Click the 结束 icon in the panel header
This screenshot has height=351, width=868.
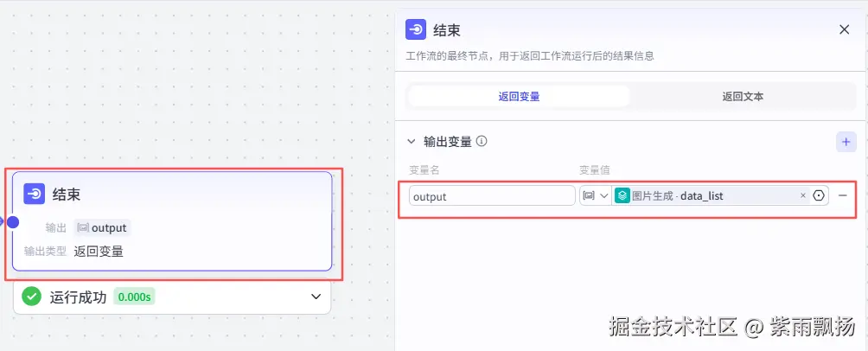(x=416, y=29)
